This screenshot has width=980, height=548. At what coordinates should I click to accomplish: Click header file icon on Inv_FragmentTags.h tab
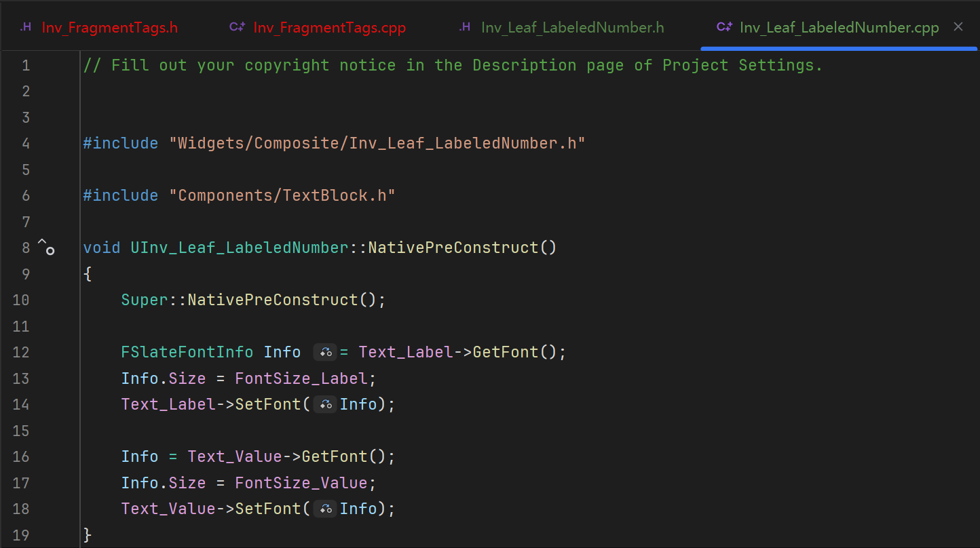tap(26, 28)
